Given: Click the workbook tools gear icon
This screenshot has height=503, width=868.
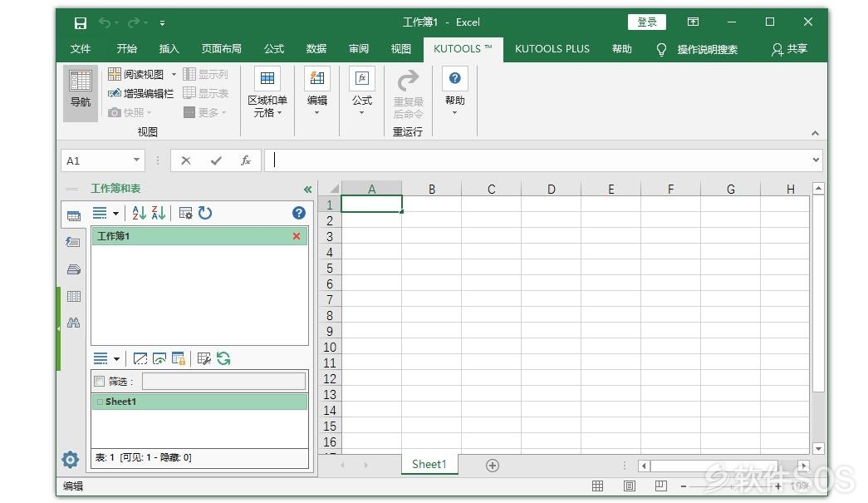Looking at the screenshot, I should pyautogui.click(x=185, y=214).
